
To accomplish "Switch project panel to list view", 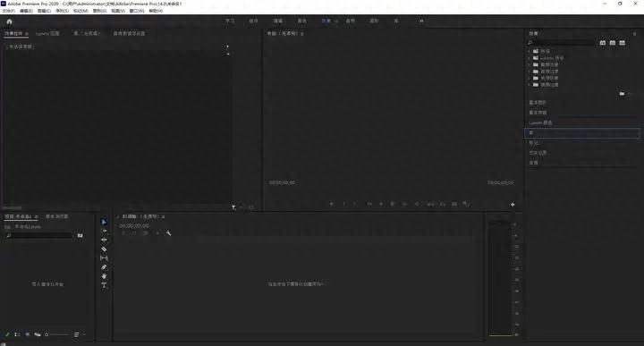I will (17, 334).
